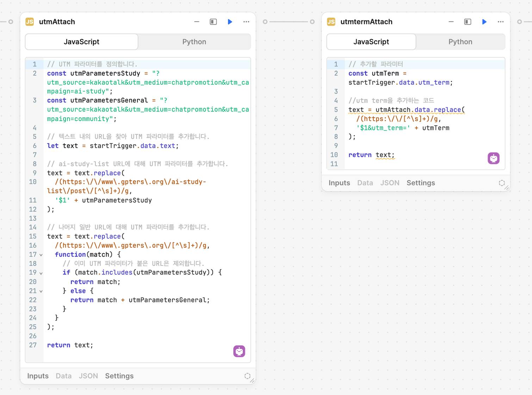Click 'return text;' in utmAttach editor
This screenshot has height=395, width=532.
tap(70, 345)
